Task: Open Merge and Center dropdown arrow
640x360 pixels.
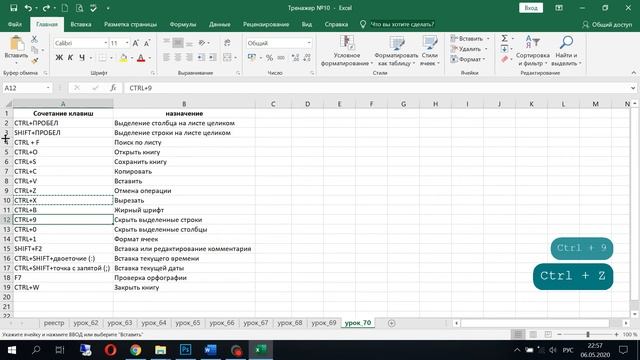Action: tap(236, 58)
